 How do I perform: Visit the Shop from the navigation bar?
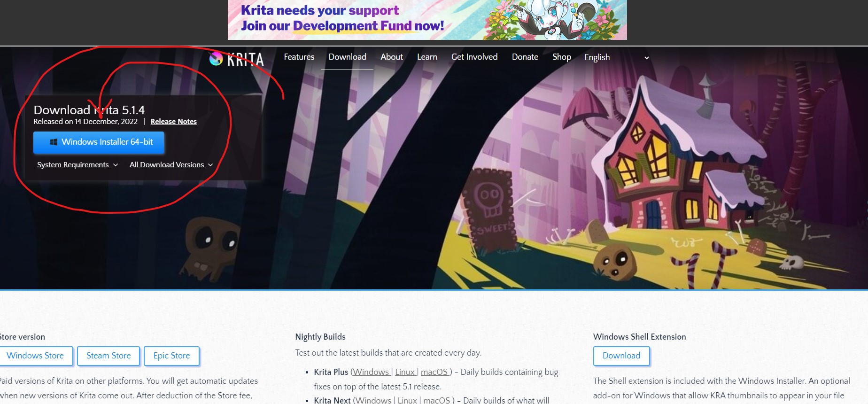562,57
